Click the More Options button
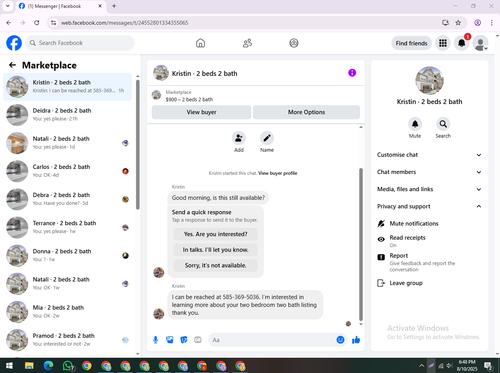The height and width of the screenshot is (373, 500). pos(306,112)
